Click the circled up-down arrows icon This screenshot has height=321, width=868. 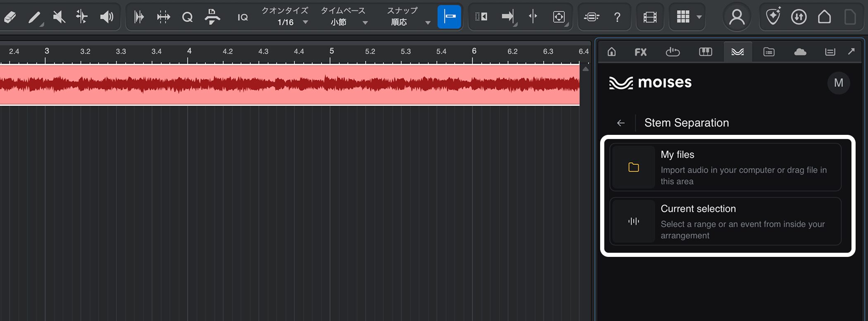click(799, 17)
